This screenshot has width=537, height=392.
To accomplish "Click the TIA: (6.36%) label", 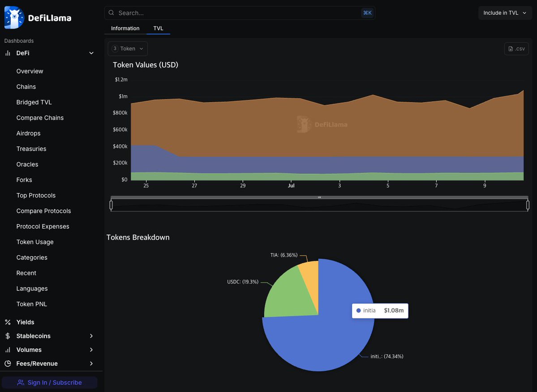I will tap(284, 255).
